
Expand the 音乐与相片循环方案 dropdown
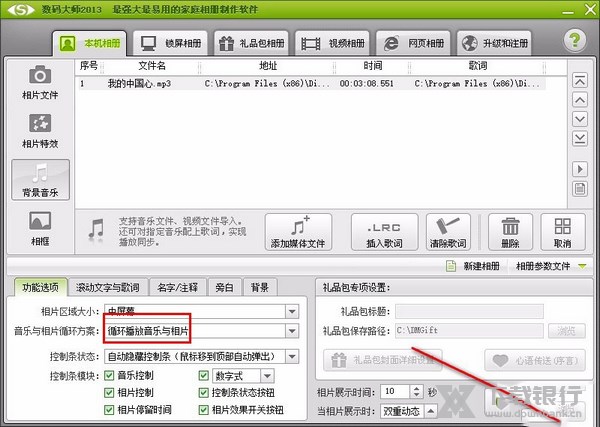click(291, 330)
